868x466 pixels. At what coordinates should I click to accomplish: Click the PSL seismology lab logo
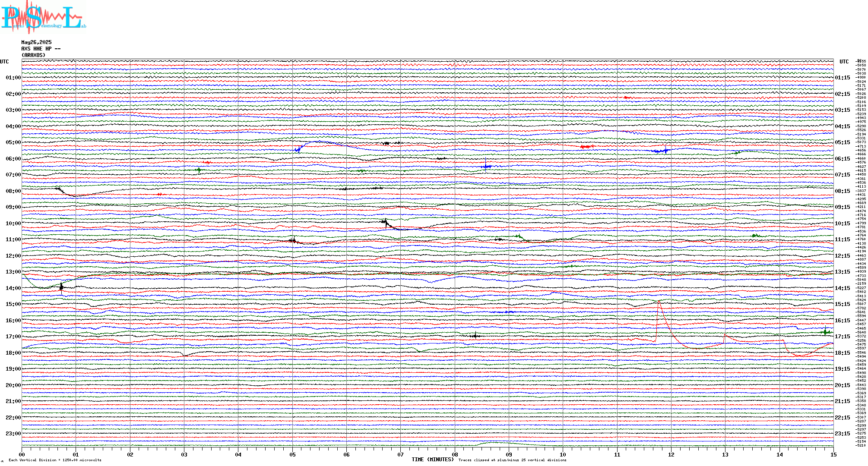(x=43, y=16)
